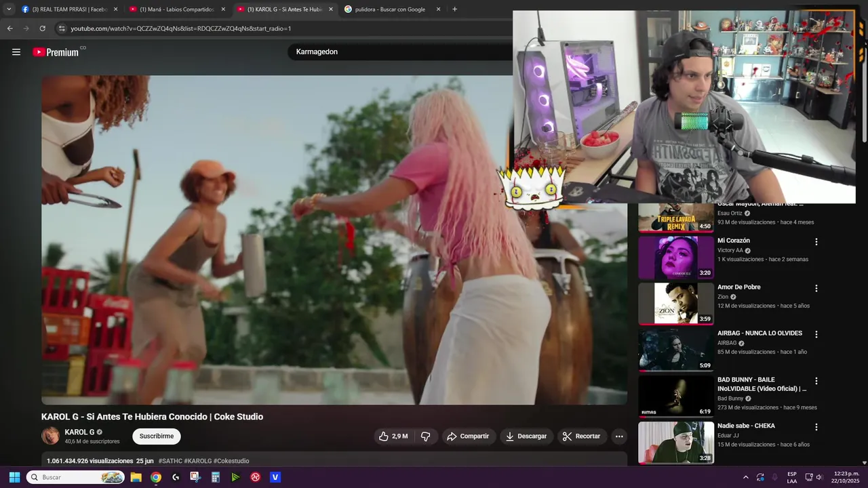Switch to Maná - Labios Compartidos tab
The height and width of the screenshot is (488, 868).
pyautogui.click(x=176, y=9)
